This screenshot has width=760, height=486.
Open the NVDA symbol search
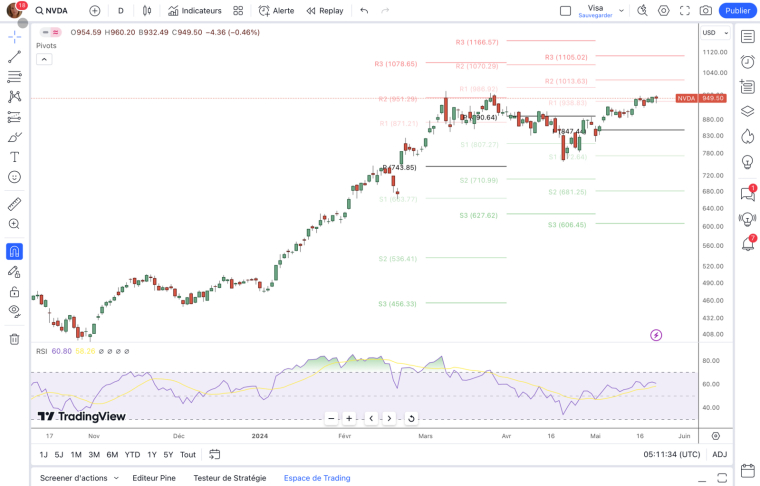click(x=51, y=11)
